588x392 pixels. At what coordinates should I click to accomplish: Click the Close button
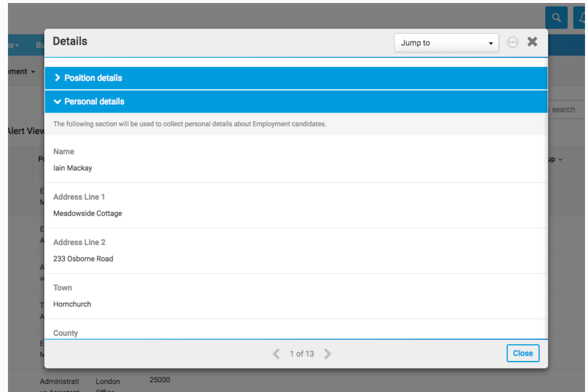[x=523, y=353]
